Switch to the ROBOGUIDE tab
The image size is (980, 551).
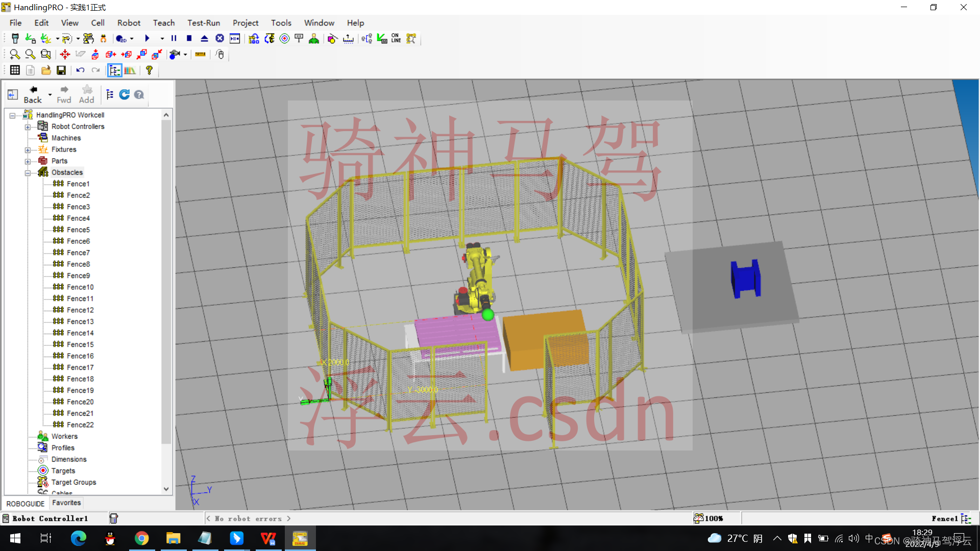[x=26, y=504]
